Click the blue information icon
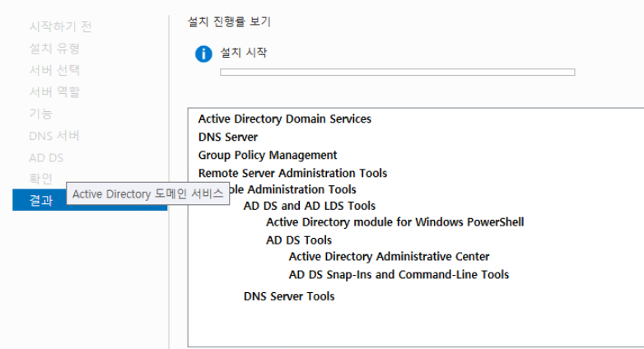The image size is (644, 349). pyautogui.click(x=203, y=54)
